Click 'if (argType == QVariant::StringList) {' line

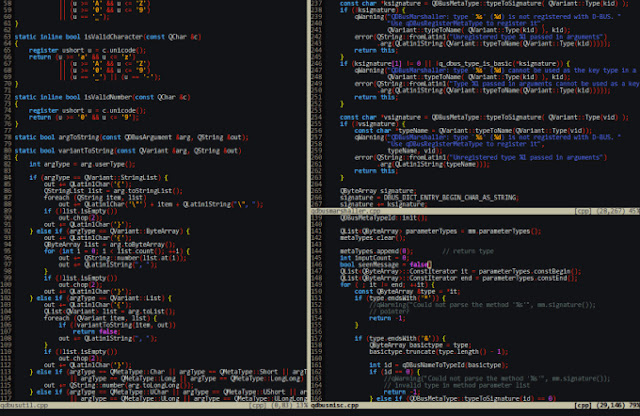click(x=98, y=178)
